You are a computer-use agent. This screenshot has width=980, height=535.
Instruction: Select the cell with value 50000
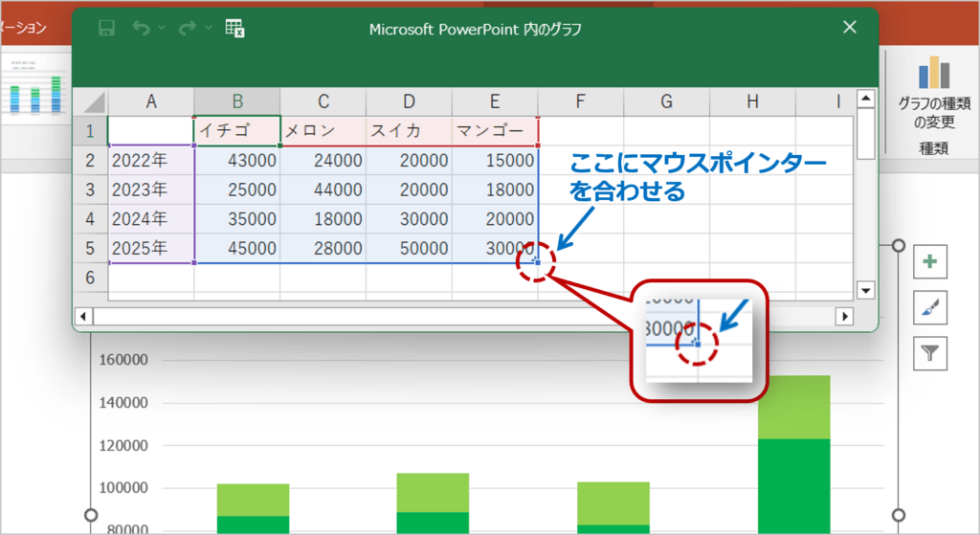(x=409, y=248)
